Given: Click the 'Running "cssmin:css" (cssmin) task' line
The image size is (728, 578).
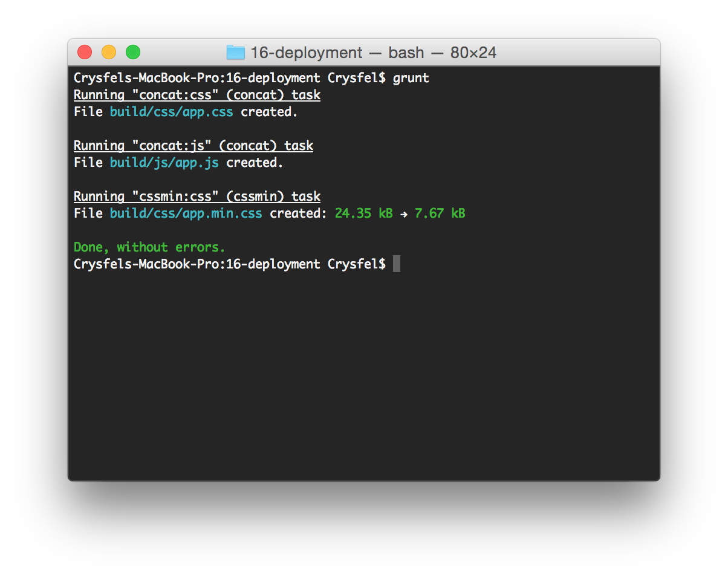Looking at the screenshot, I should pos(197,196).
